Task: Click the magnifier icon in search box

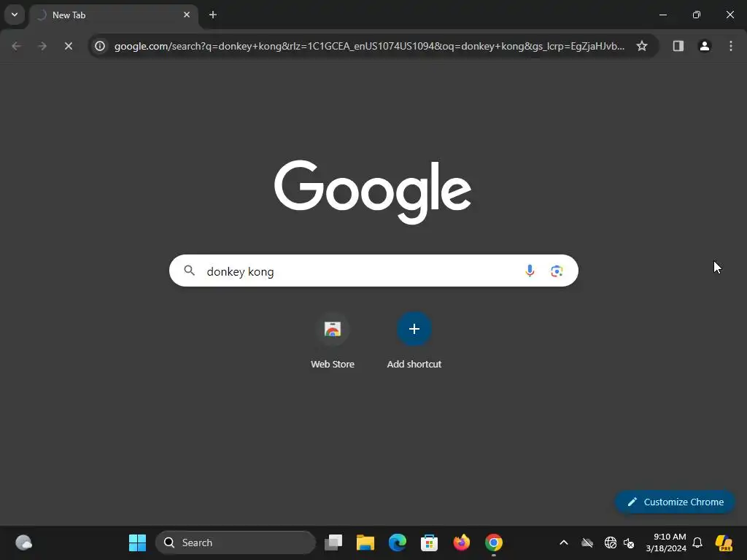Action: 190,271
